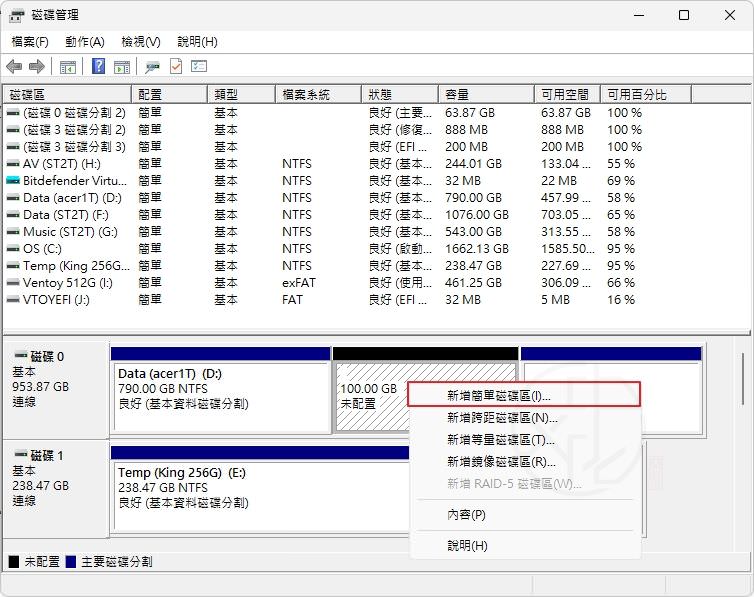The width and height of the screenshot is (754, 597).
Task: Select the 磁碟 0 953.87 GB disk header
Action: [56, 389]
